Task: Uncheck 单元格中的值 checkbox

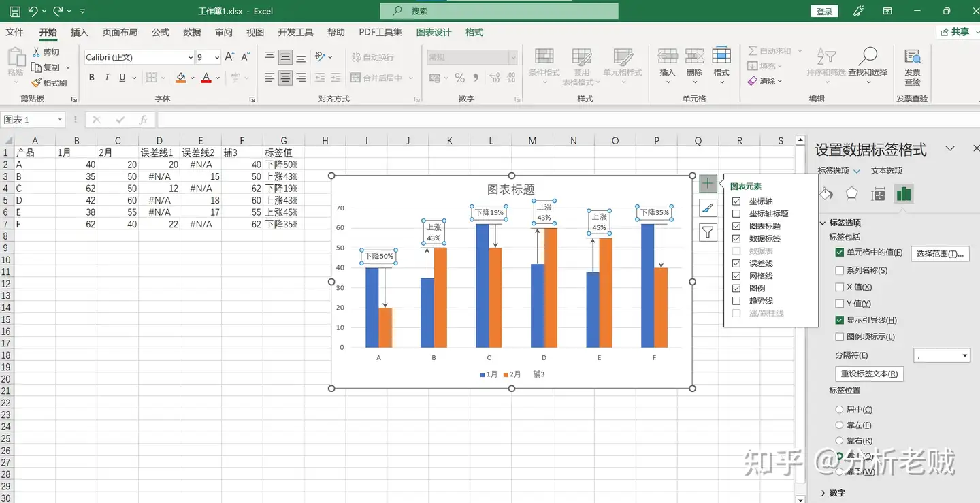Action: 840,253
